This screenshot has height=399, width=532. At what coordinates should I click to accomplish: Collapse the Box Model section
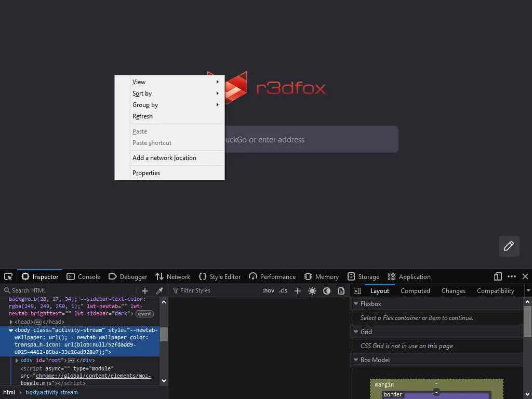356,360
